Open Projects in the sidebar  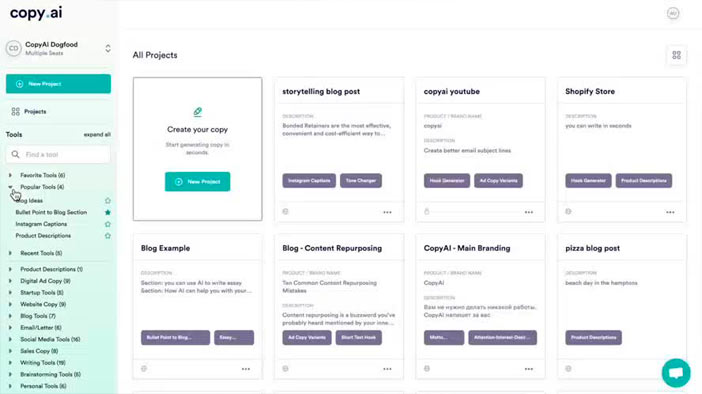(35, 111)
